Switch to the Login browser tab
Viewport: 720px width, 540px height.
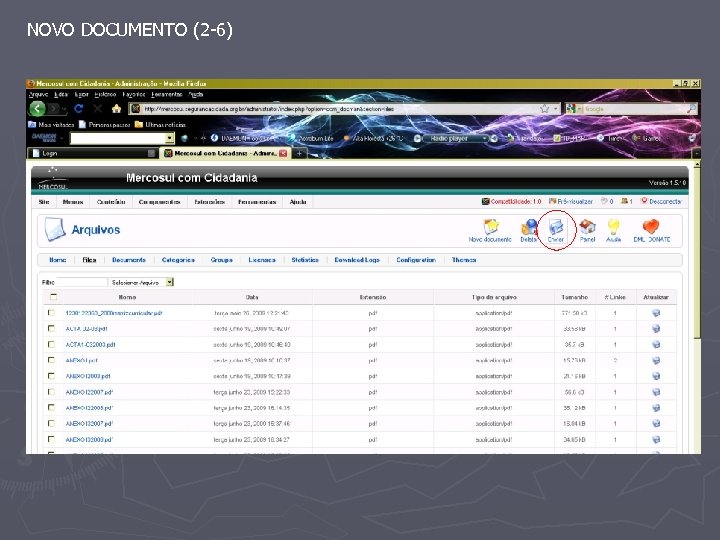click(93, 153)
